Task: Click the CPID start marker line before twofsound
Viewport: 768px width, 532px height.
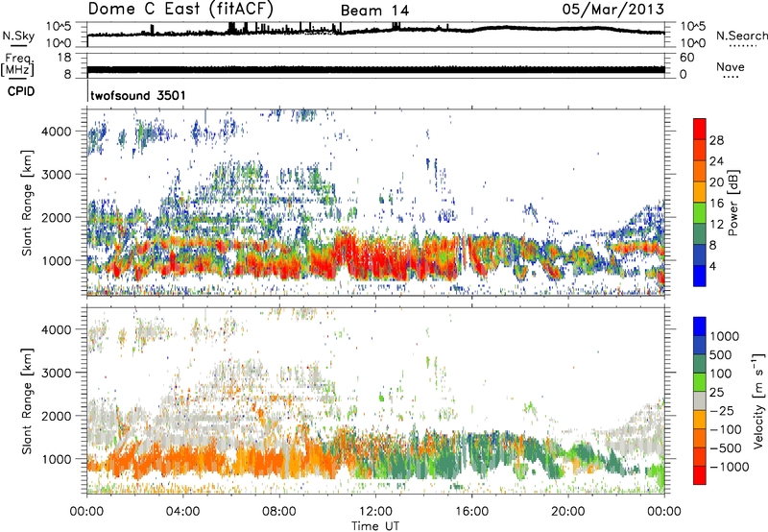Action: coord(87,91)
